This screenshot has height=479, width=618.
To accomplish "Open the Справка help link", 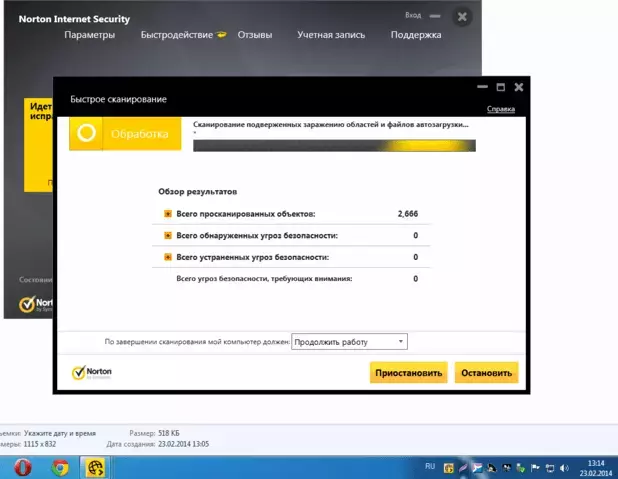I will (x=501, y=109).
